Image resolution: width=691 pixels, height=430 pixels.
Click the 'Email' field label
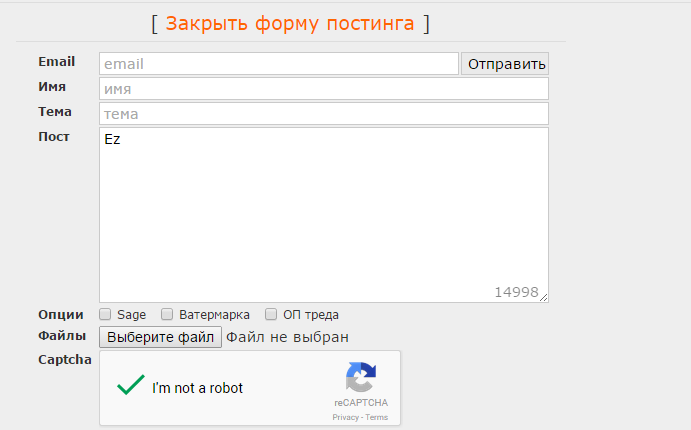coord(56,62)
